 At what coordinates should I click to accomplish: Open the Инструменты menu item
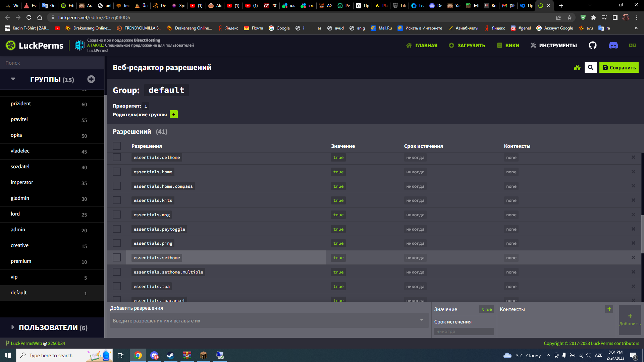pos(553,45)
